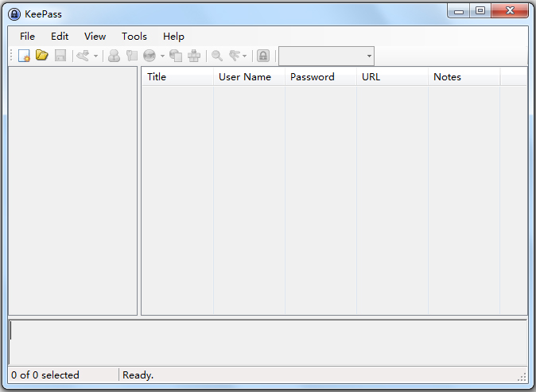Maximize the KeePass window

pyautogui.click(x=480, y=11)
